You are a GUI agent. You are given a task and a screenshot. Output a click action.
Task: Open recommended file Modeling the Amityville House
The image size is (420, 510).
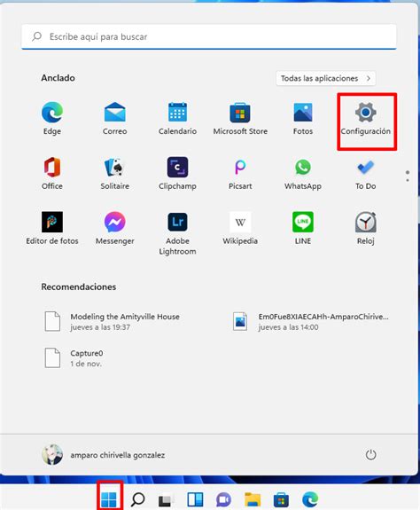[113, 322]
